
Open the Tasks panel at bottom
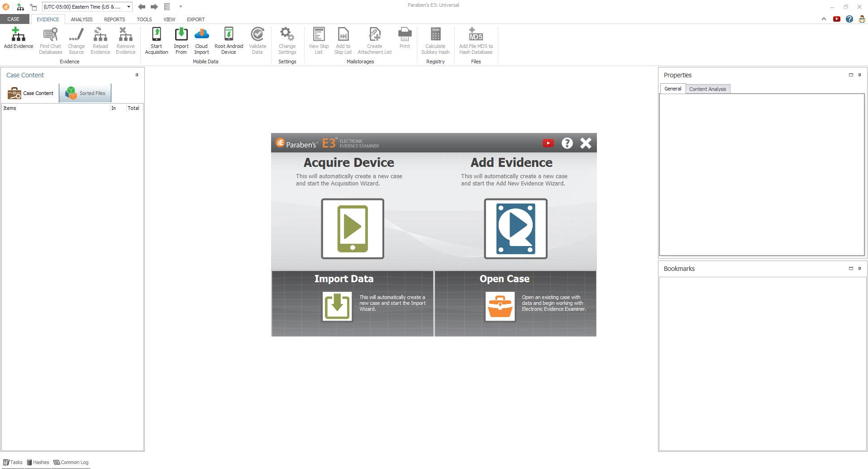click(x=13, y=462)
